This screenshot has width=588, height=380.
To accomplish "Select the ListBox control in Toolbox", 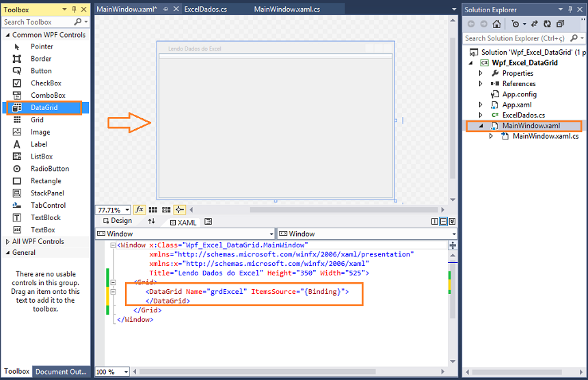I will click(x=46, y=157).
